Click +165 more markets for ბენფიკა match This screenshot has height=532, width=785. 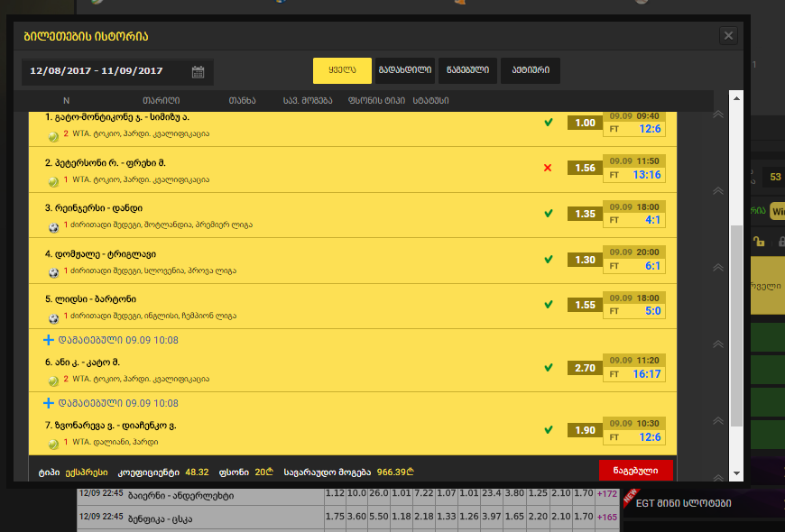click(x=606, y=518)
